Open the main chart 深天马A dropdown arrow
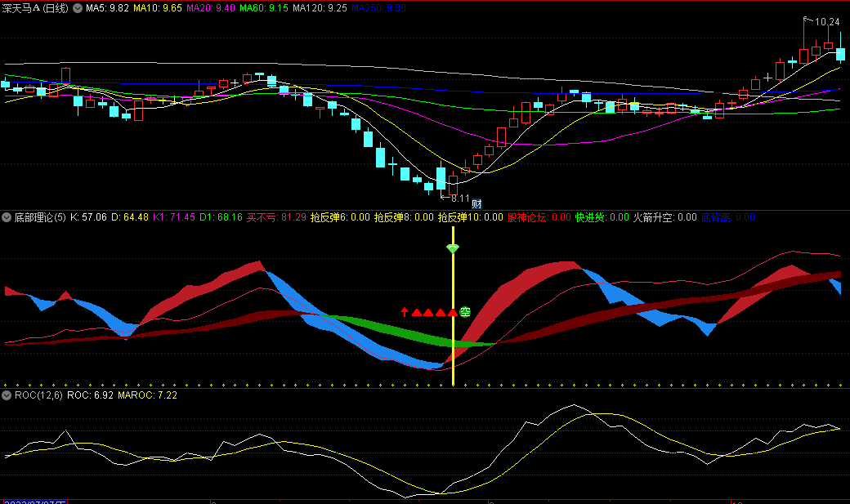The height and width of the screenshot is (504, 850). 78,8
